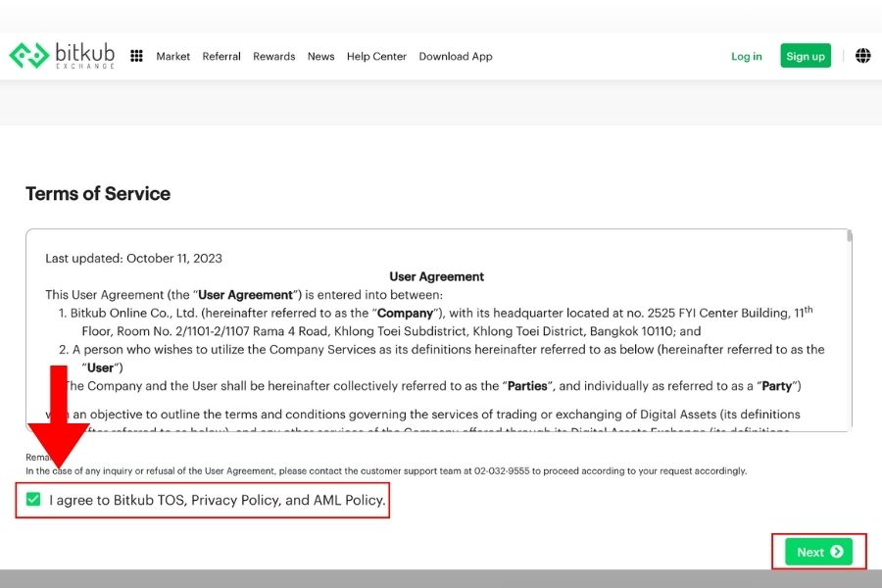Image resolution: width=882 pixels, height=588 pixels.
Task: Open the Download App page
Action: (455, 56)
